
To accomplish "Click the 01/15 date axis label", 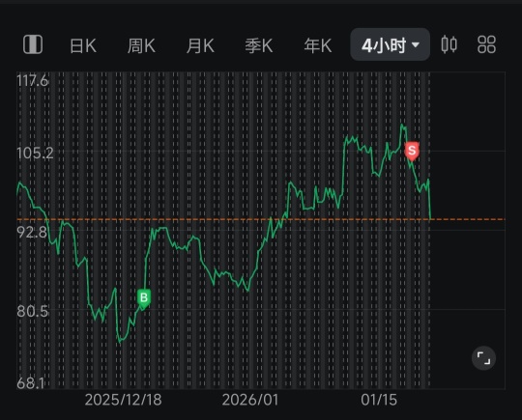I will tap(379, 400).
